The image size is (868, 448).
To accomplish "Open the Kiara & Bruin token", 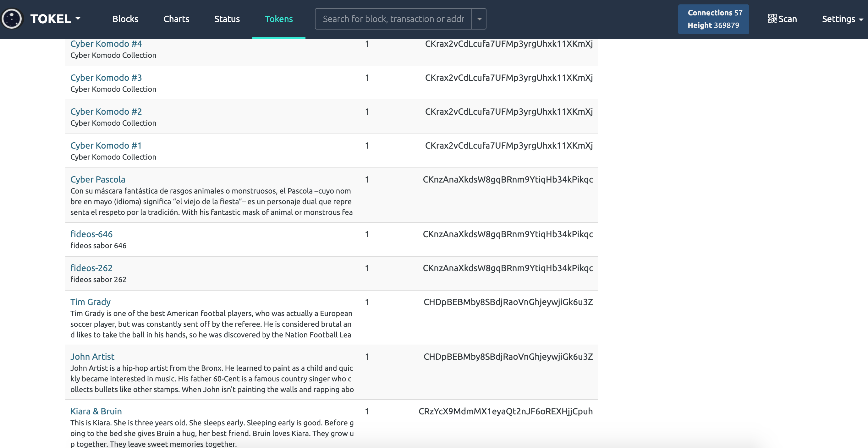I will 96,411.
